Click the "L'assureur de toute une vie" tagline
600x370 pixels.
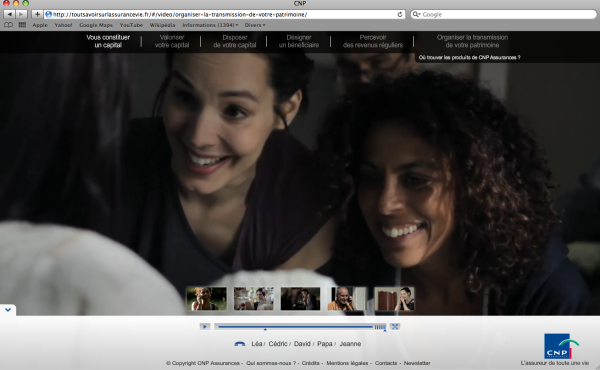point(554,363)
